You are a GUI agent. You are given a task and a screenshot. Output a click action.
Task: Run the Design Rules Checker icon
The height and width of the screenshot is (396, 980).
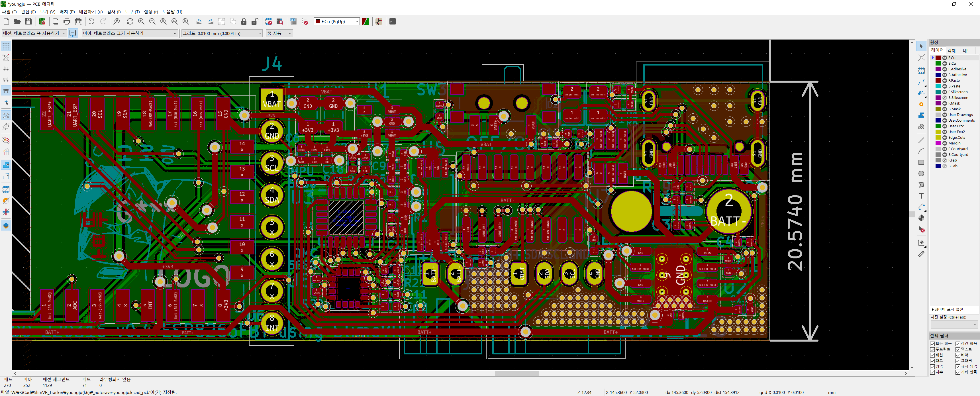[x=305, y=22]
